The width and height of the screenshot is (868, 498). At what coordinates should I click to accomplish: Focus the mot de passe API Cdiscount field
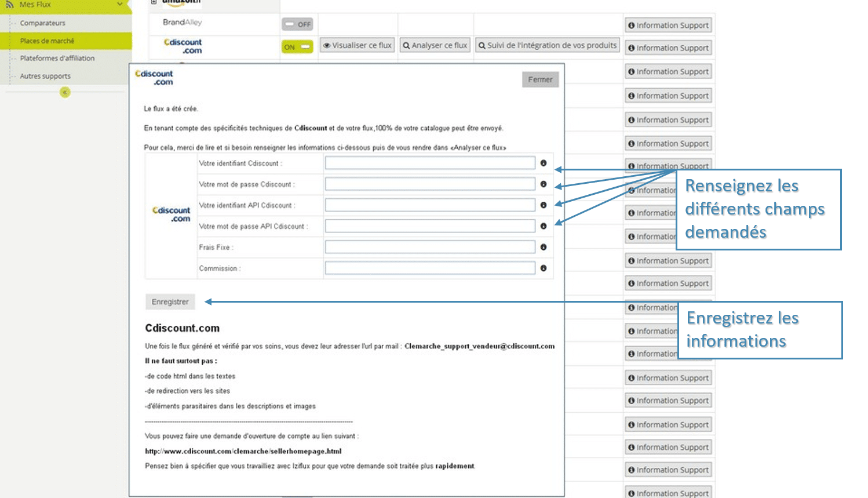pos(430,226)
